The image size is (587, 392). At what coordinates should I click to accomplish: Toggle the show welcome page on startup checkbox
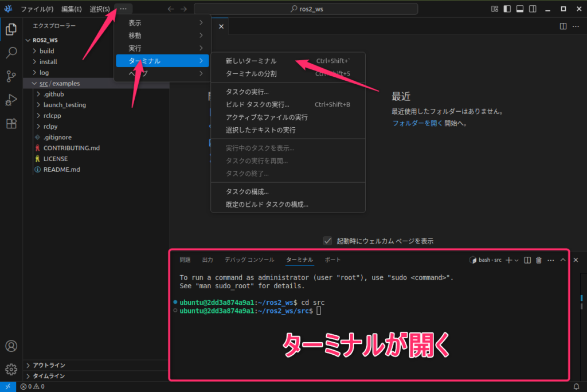point(328,241)
